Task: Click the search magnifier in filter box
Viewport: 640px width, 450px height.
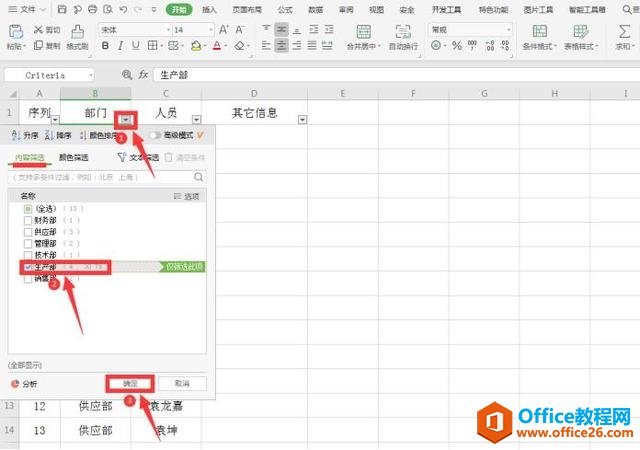Action: point(199,177)
